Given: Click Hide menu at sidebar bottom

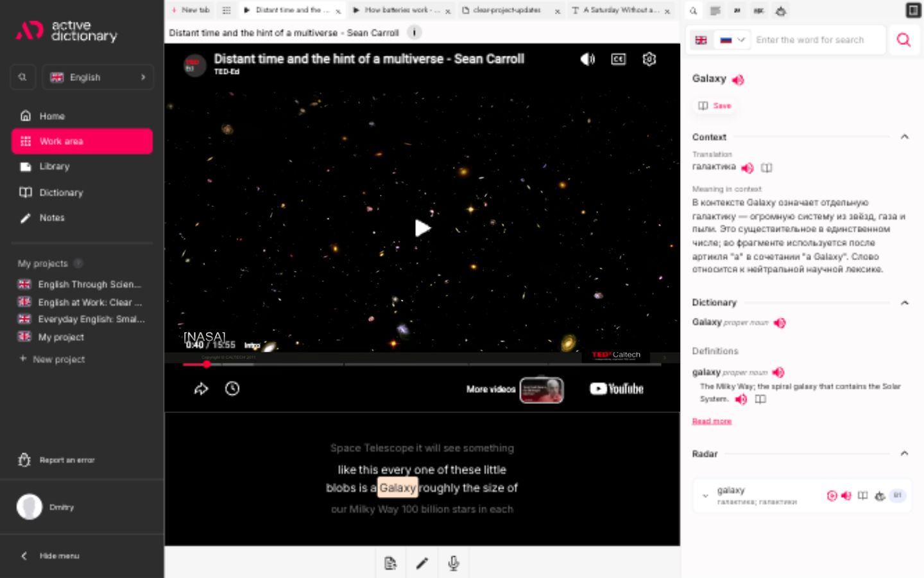Looking at the screenshot, I should pos(51,556).
